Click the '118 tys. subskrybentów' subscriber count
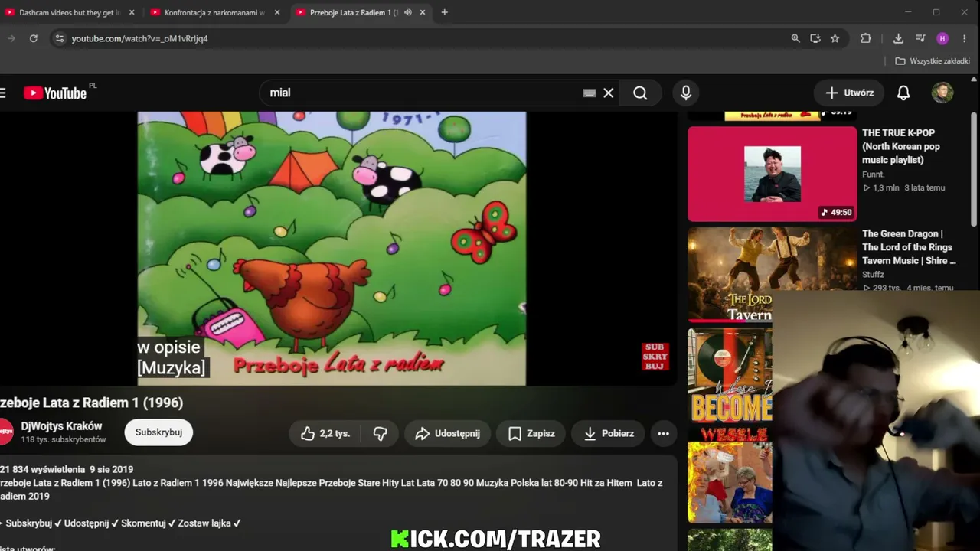 click(64, 440)
